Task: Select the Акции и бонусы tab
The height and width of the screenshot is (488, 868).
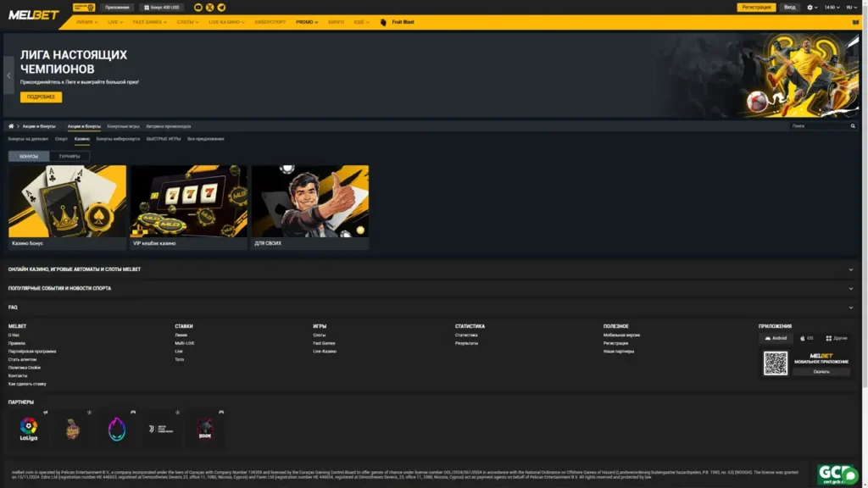Action: pyautogui.click(x=84, y=126)
